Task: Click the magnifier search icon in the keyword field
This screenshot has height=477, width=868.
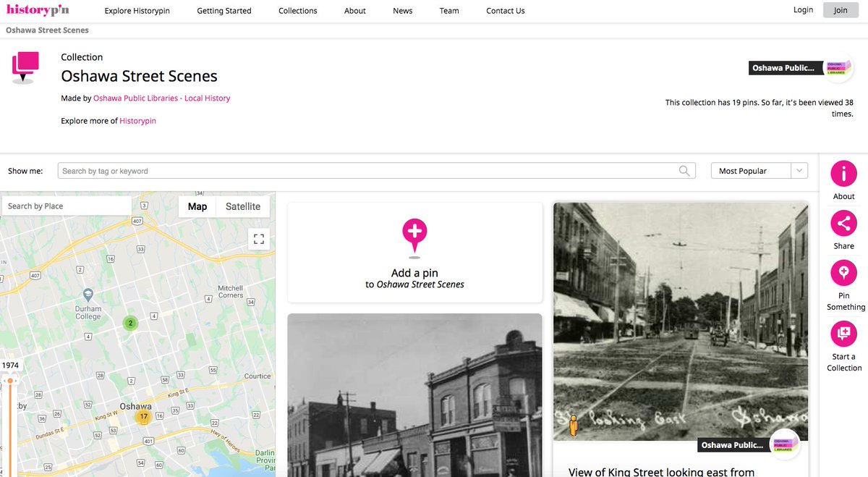Action: tap(684, 171)
